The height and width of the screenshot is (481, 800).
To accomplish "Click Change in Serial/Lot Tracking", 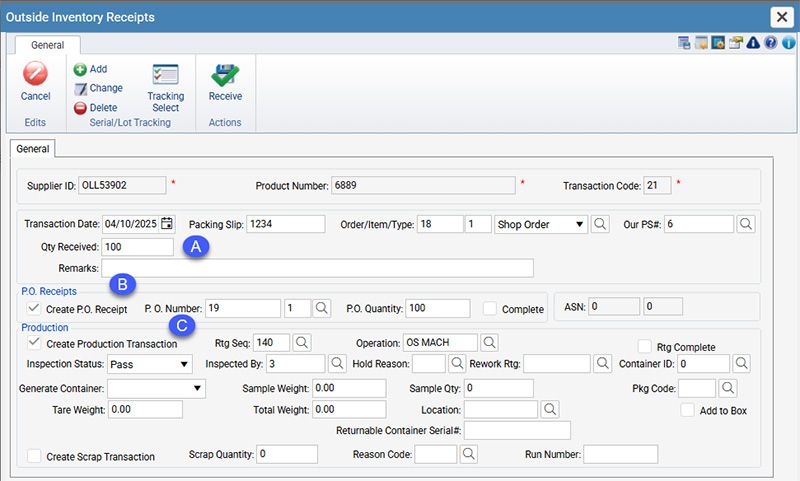I will pos(98,88).
